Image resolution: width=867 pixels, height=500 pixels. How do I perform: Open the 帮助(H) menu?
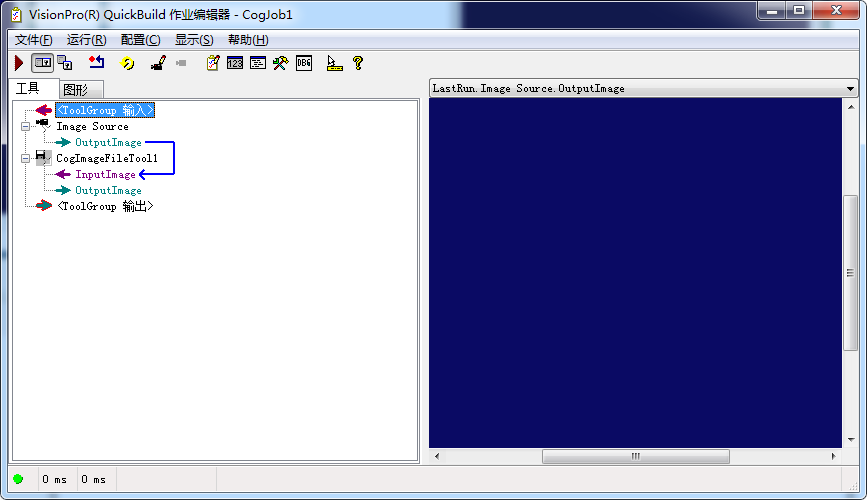click(x=248, y=40)
